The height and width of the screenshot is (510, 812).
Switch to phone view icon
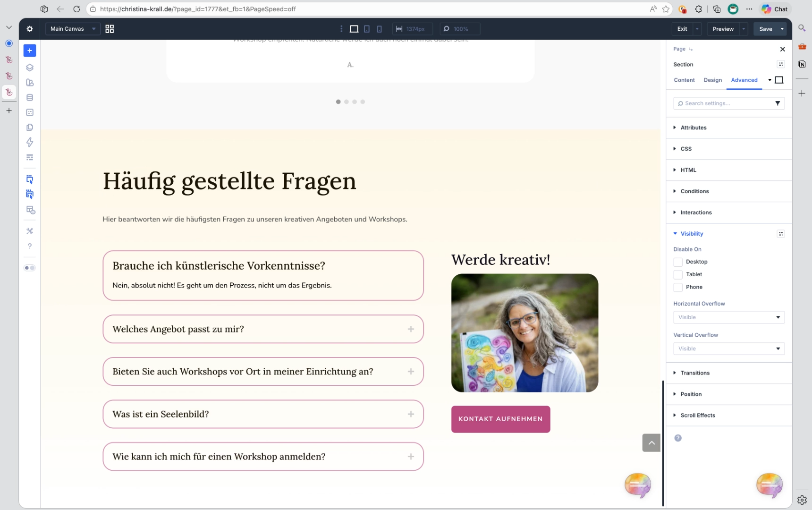[379, 29]
